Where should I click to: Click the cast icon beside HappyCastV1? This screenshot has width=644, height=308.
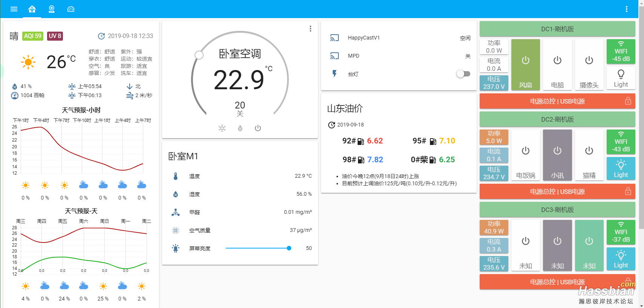(335, 38)
